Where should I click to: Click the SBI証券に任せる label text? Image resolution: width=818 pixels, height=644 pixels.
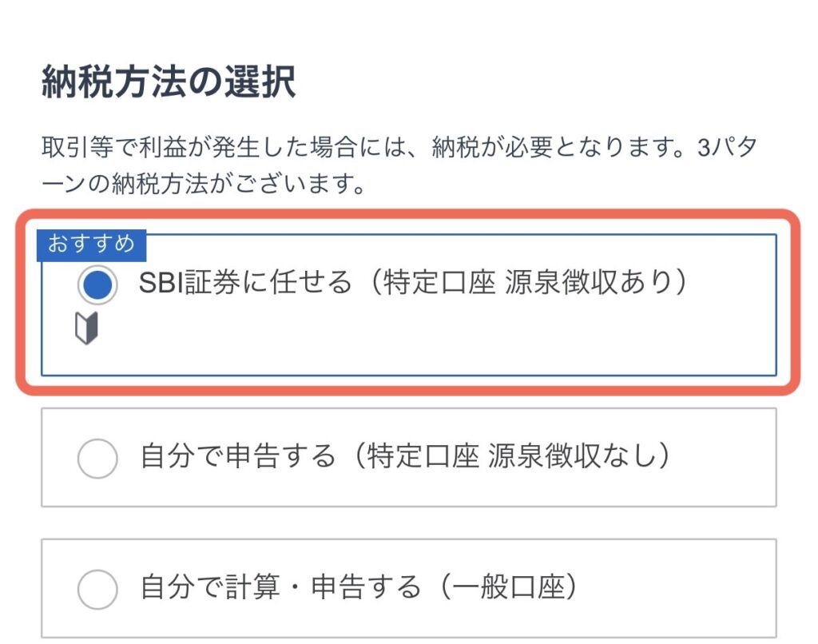[x=245, y=284]
